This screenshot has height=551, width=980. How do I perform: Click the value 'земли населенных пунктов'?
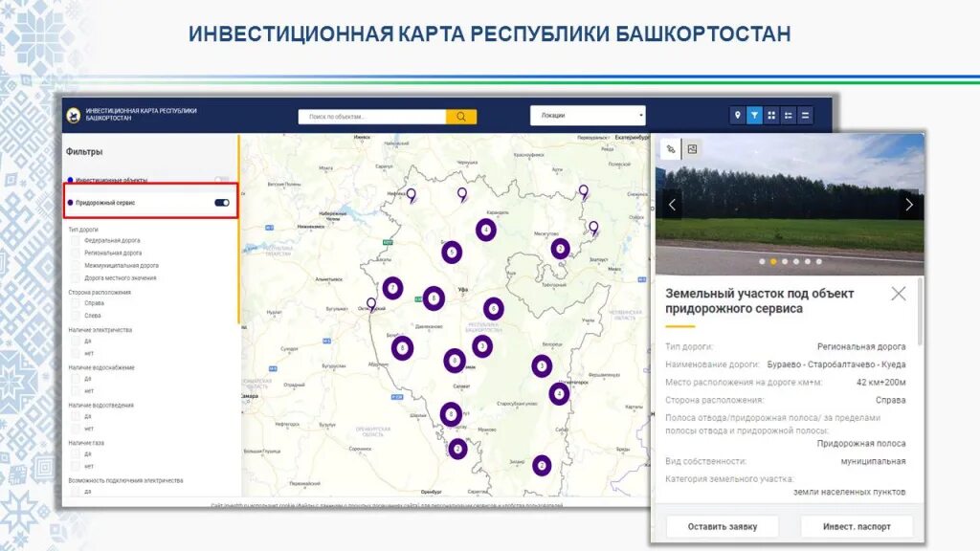coord(850,492)
